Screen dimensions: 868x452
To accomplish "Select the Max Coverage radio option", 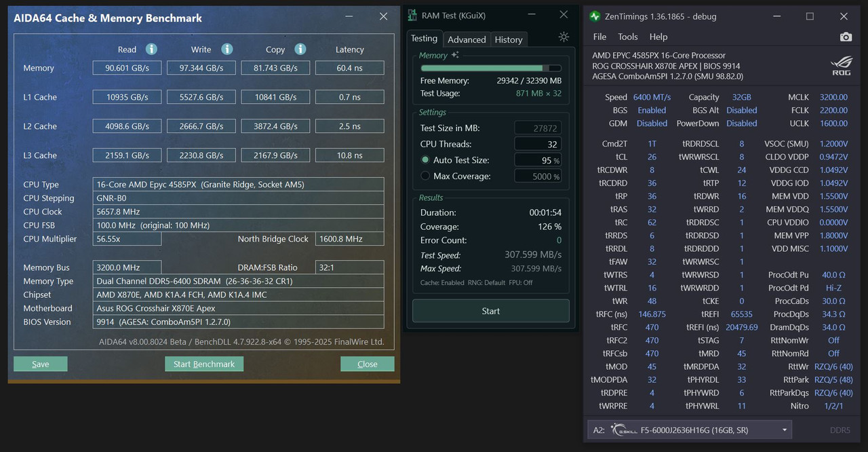I will click(x=425, y=176).
